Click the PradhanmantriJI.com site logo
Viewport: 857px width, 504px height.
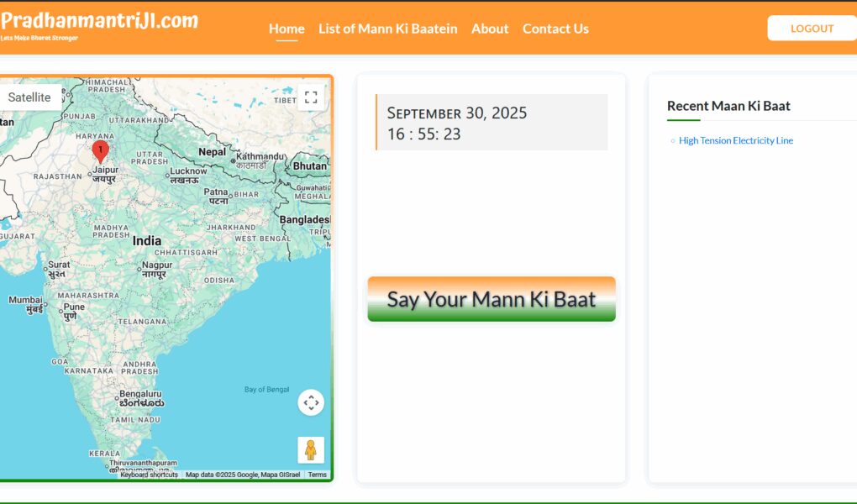(99, 22)
